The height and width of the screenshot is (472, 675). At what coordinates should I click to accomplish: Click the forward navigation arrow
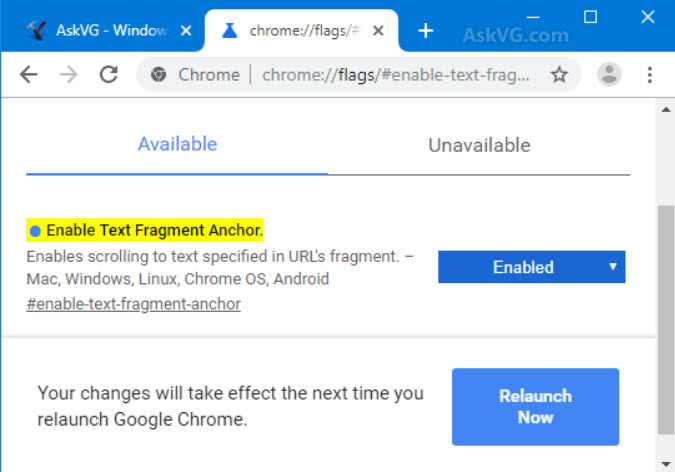coord(69,74)
